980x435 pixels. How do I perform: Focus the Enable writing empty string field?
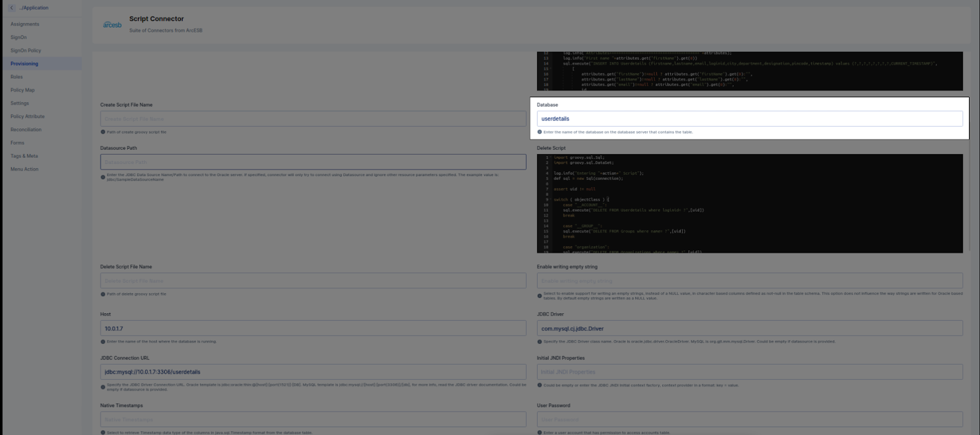(x=749, y=281)
